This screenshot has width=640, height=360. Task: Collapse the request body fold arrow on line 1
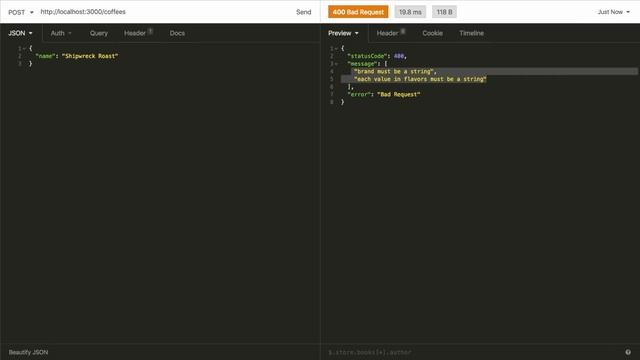[x=24, y=49]
